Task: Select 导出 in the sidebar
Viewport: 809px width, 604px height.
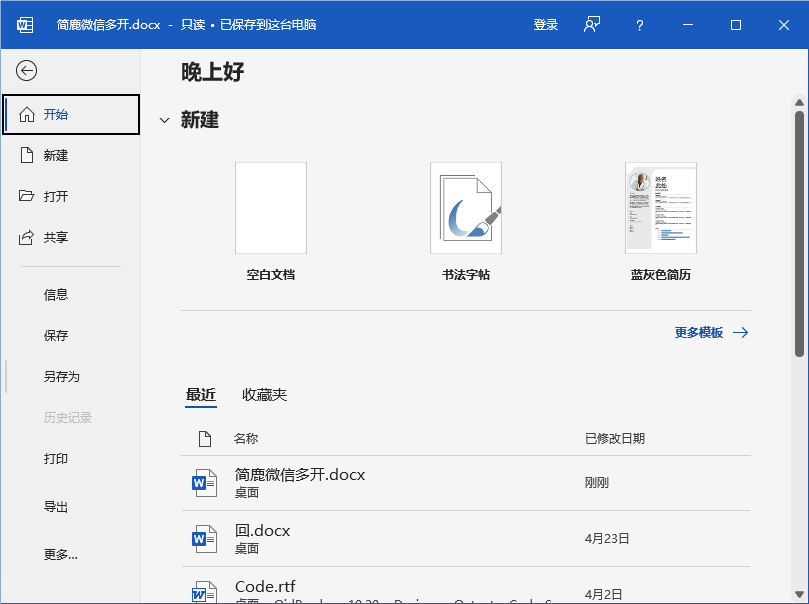Action: tap(71, 507)
